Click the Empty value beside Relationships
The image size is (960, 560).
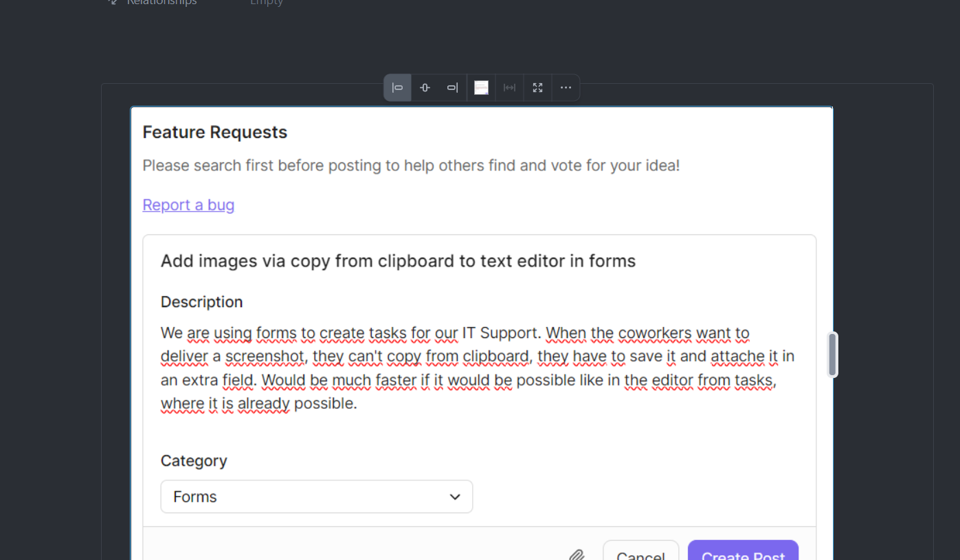[267, 3]
